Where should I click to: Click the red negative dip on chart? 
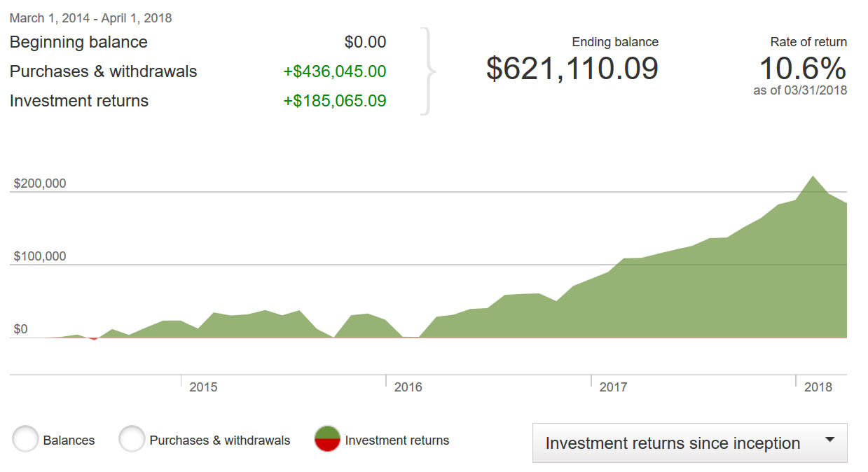93,338
